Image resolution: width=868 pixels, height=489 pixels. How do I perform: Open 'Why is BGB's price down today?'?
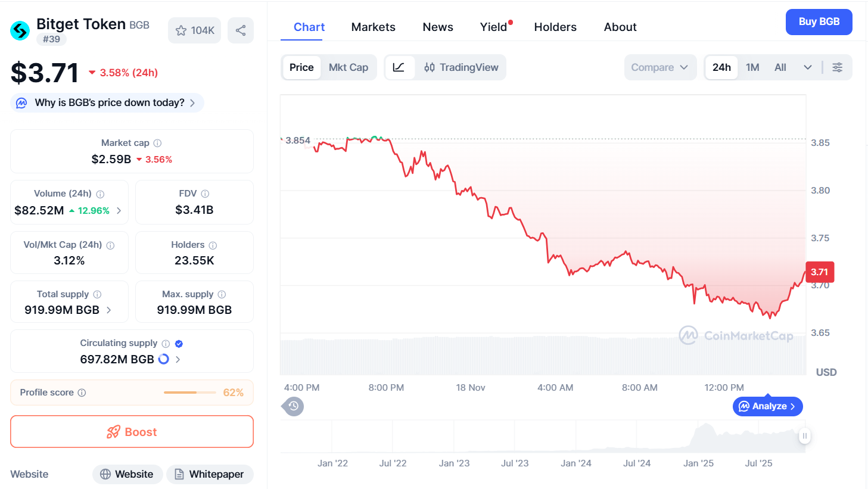click(106, 102)
